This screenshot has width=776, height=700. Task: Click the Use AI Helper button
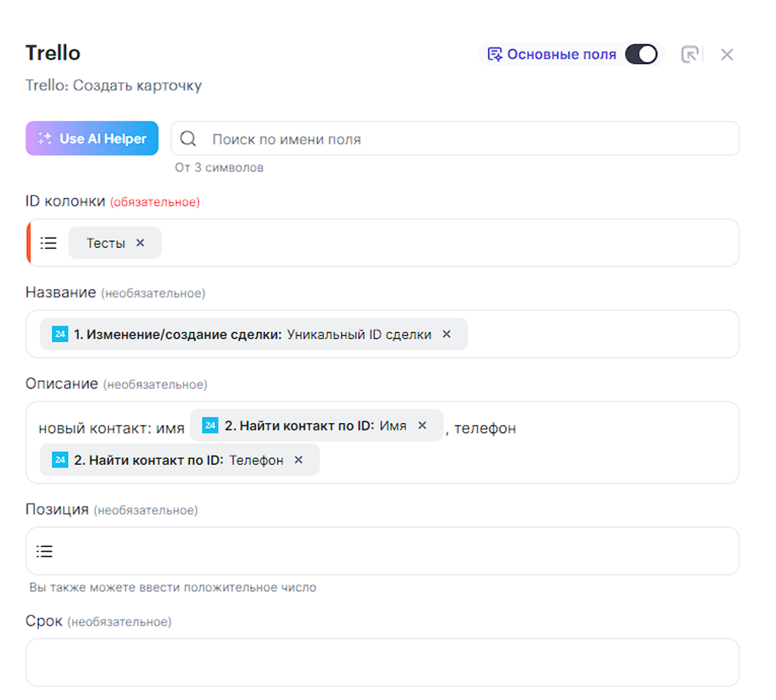(92, 139)
